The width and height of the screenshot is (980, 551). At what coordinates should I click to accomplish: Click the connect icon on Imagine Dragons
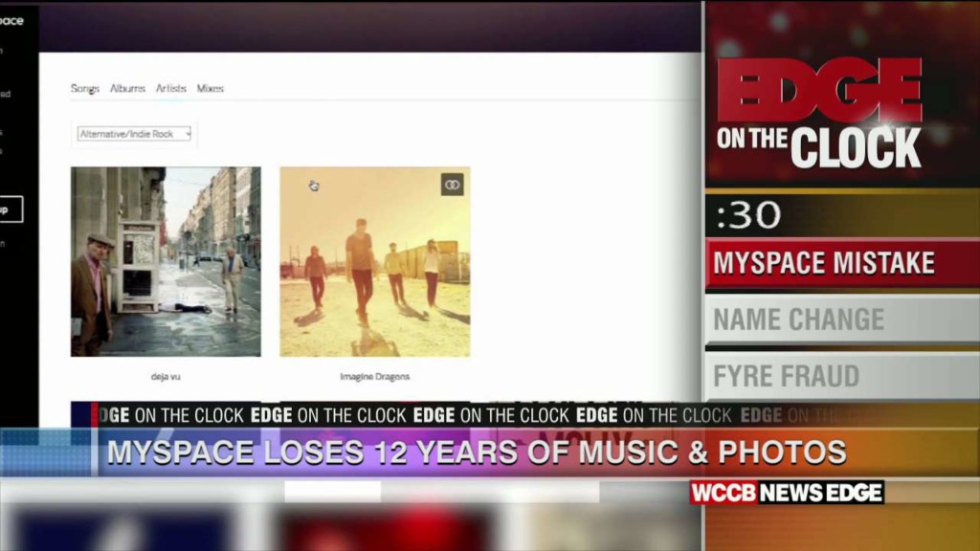pyautogui.click(x=452, y=185)
